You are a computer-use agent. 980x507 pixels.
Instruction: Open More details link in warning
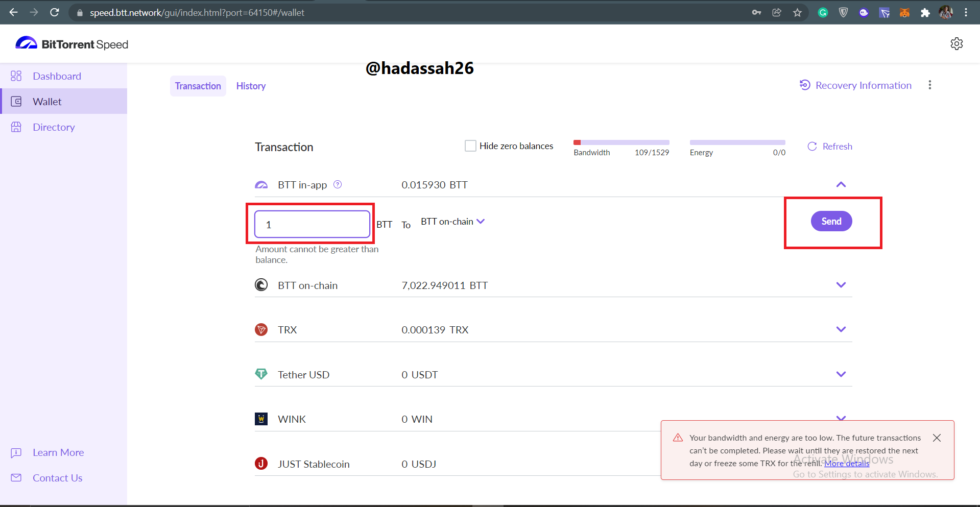click(x=847, y=463)
